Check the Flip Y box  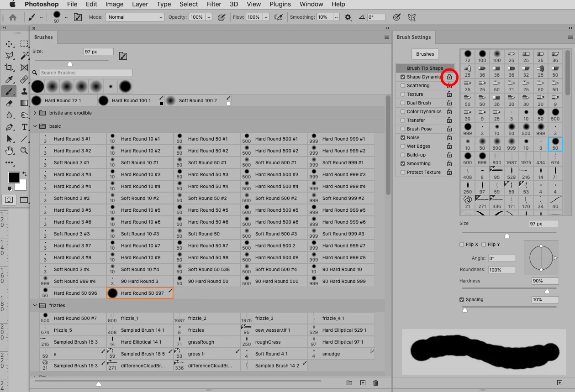click(484, 245)
